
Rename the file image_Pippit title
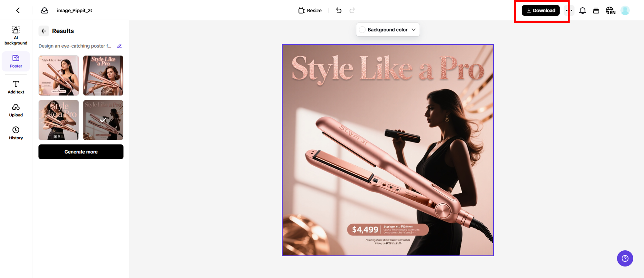point(74,10)
